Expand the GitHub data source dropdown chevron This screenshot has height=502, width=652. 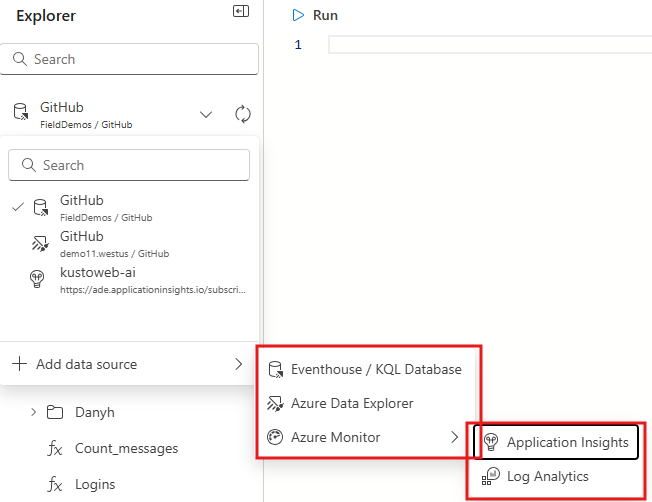pyautogui.click(x=206, y=114)
